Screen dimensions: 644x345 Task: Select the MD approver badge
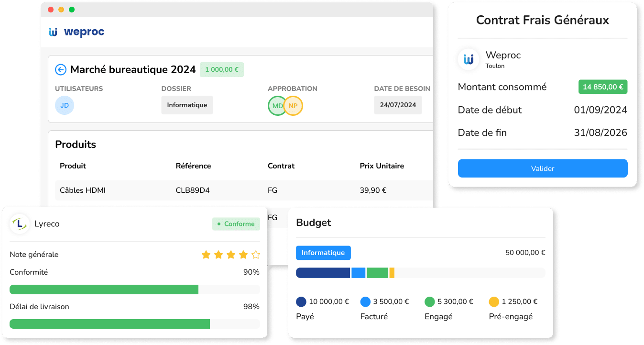(277, 106)
